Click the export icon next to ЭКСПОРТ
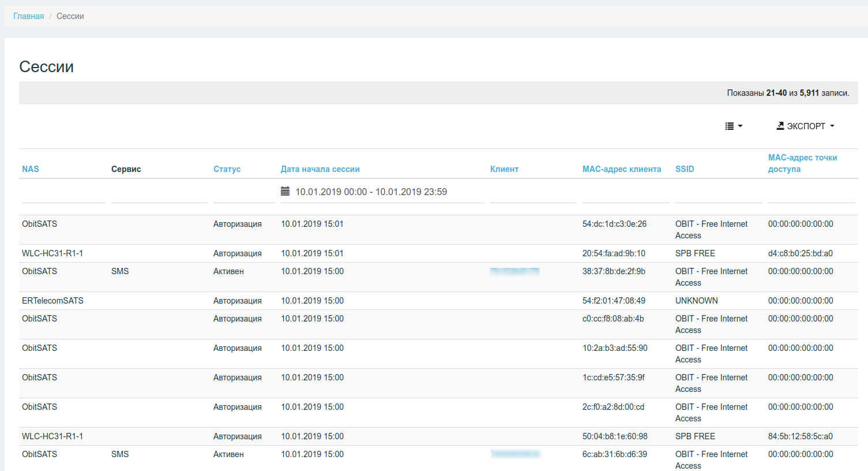This screenshot has height=471, width=868. click(x=780, y=126)
